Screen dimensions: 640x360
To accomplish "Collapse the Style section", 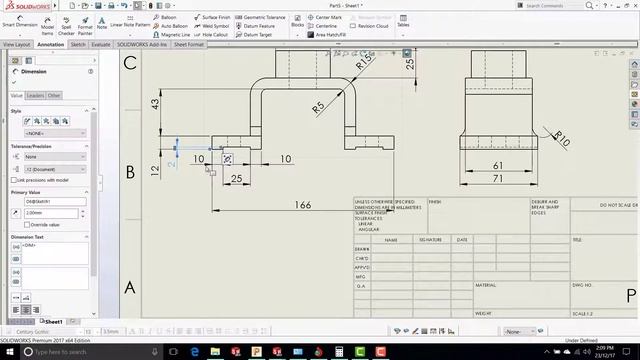I will (87, 111).
